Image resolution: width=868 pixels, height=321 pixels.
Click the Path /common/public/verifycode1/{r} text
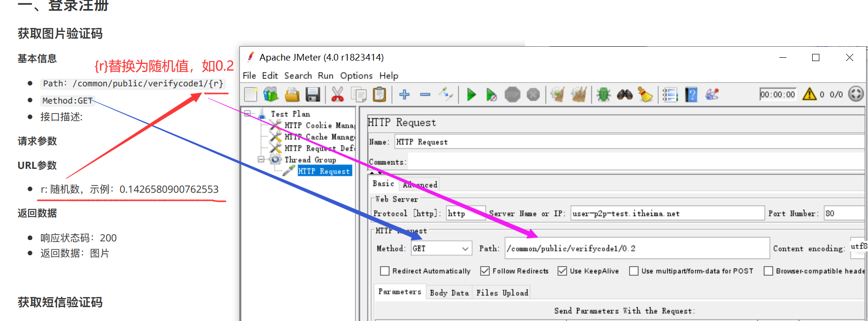pos(133,83)
